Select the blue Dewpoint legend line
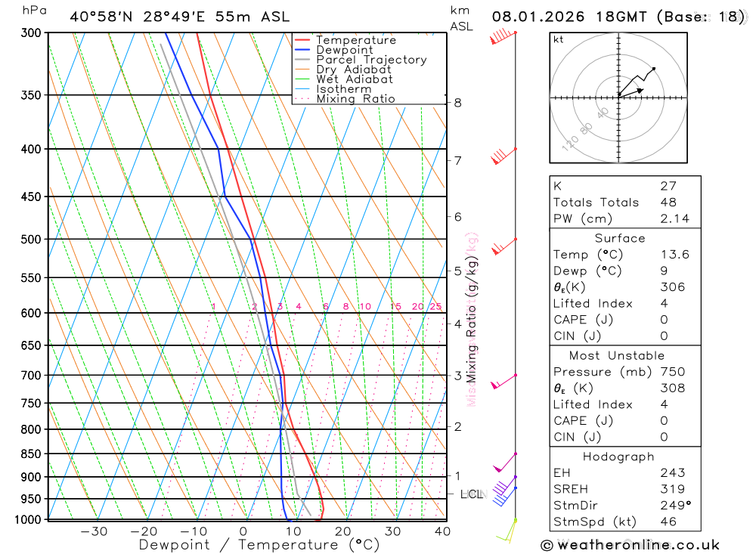This screenshot has height=554, width=756. point(302,50)
